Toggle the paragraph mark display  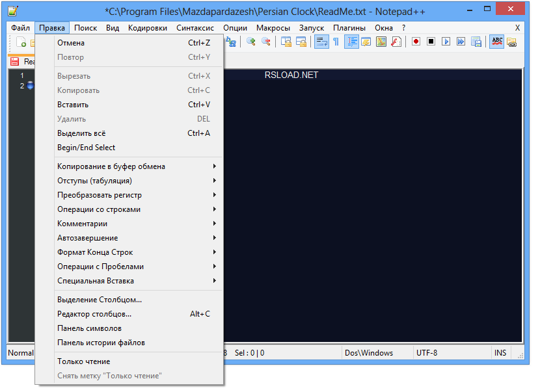click(x=336, y=41)
